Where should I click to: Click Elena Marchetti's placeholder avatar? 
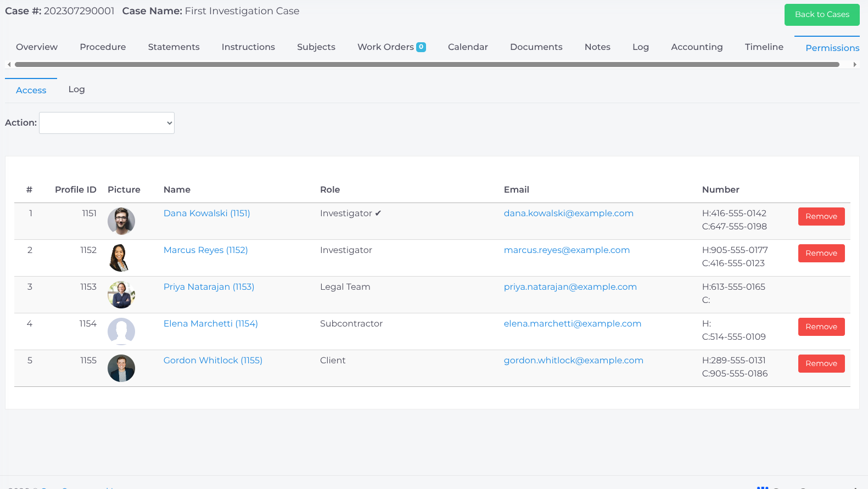(x=121, y=331)
